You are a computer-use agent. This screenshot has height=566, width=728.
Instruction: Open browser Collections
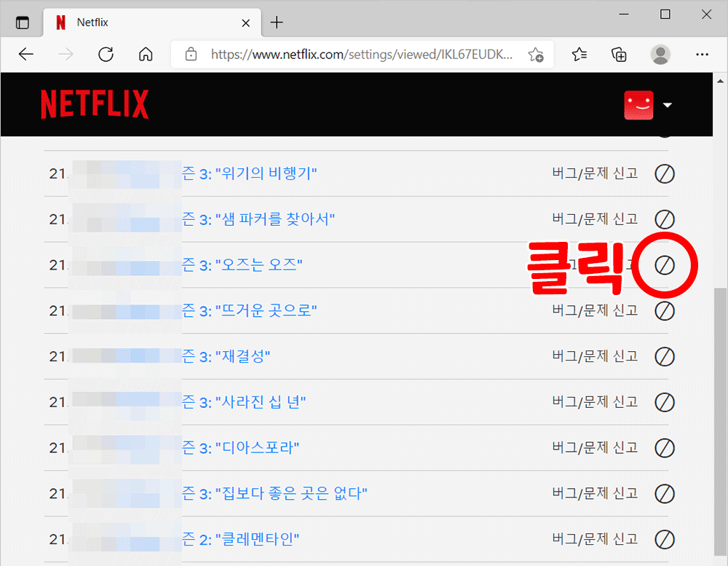619,55
